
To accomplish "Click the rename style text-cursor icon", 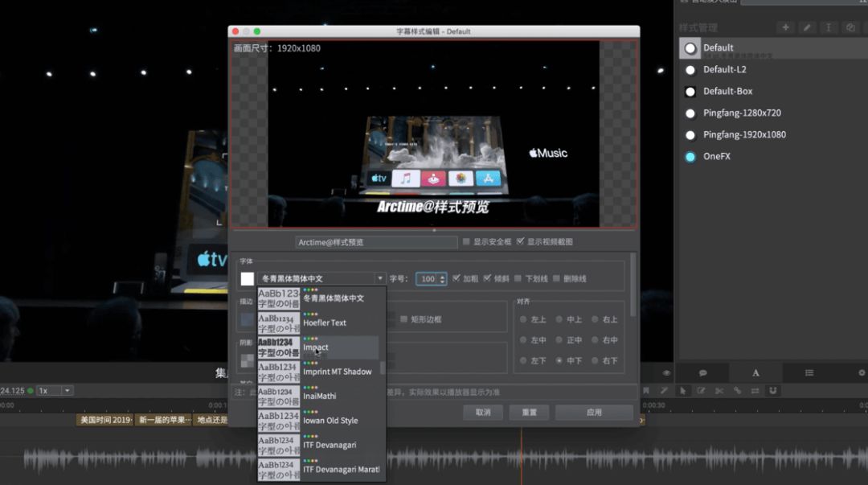I will coord(828,27).
